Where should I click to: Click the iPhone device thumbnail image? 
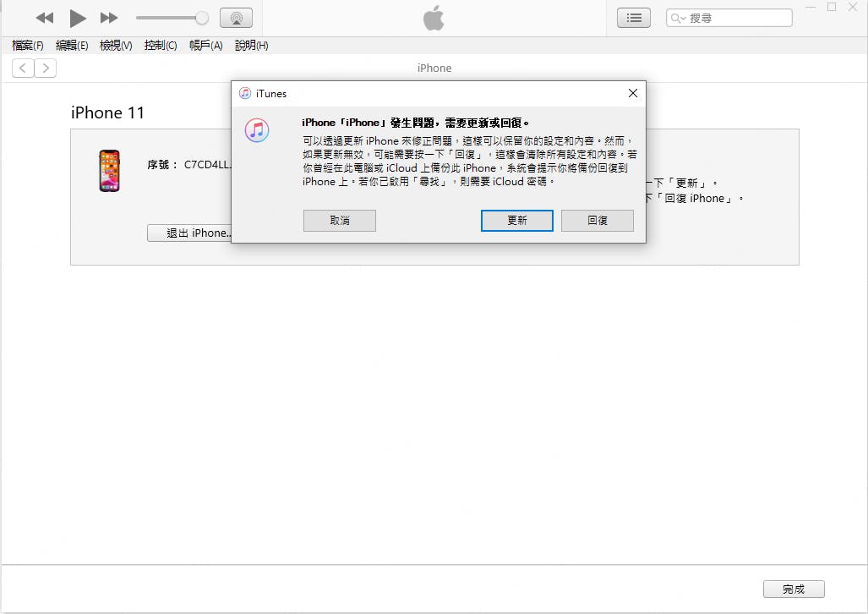(110, 171)
